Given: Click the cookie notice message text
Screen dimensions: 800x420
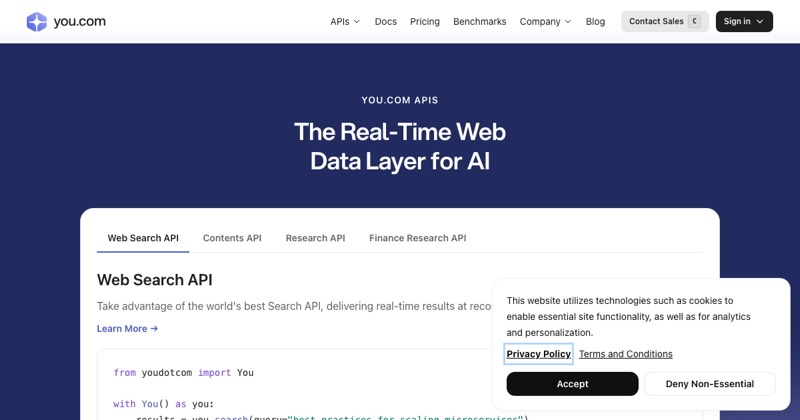Looking at the screenshot, I should point(629,316).
